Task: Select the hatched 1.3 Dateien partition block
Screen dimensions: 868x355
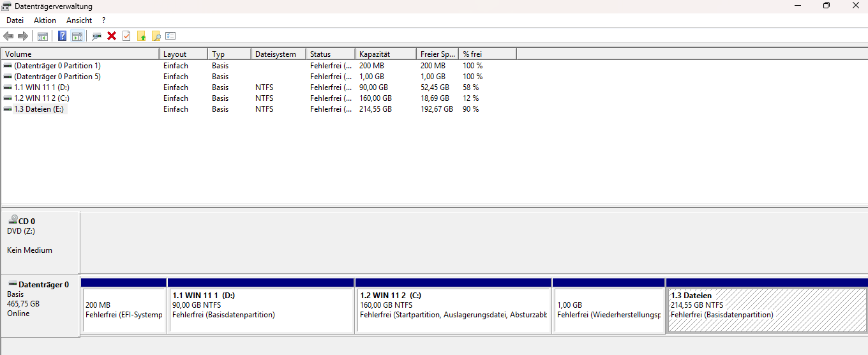Action: click(767, 305)
